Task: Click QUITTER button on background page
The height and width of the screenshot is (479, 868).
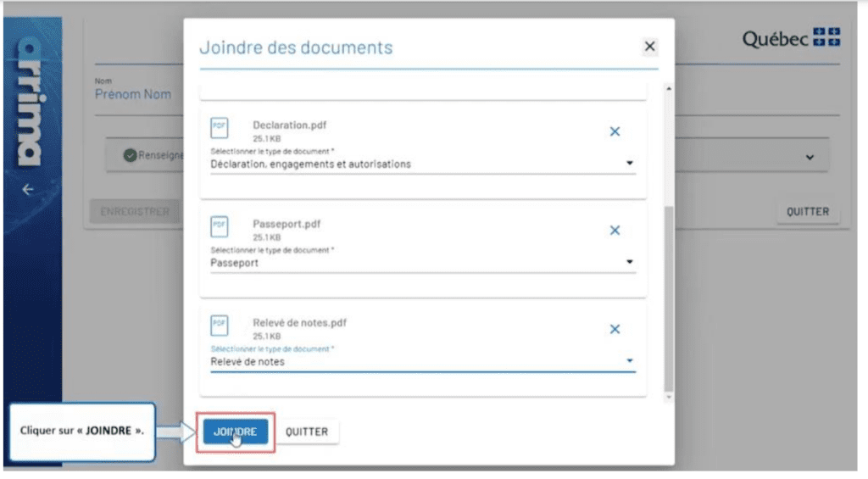Action: coord(808,212)
